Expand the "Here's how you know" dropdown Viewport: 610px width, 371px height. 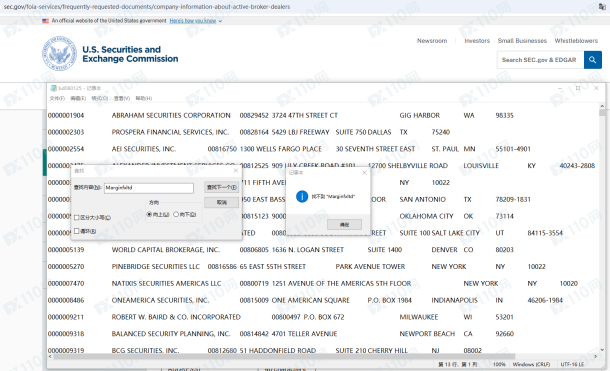coord(196,21)
